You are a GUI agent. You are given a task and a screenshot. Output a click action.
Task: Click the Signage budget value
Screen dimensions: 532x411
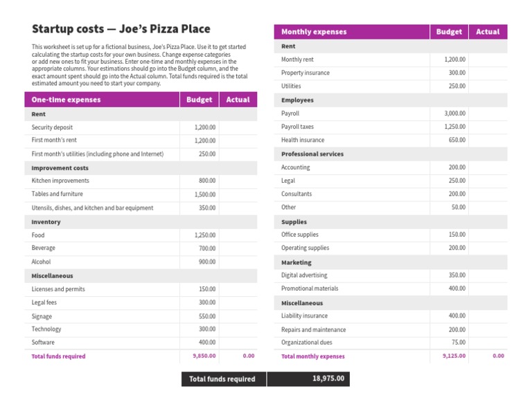pos(207,316)
